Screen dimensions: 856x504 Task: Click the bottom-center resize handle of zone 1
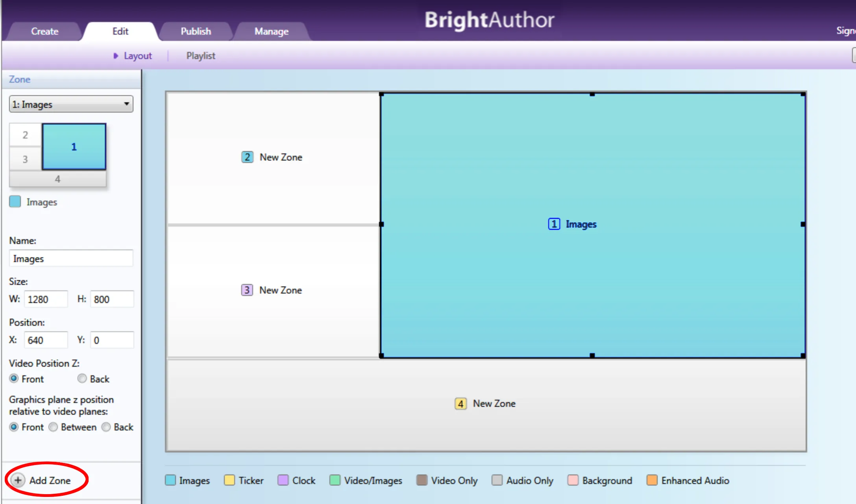click(x=592, y=356)
